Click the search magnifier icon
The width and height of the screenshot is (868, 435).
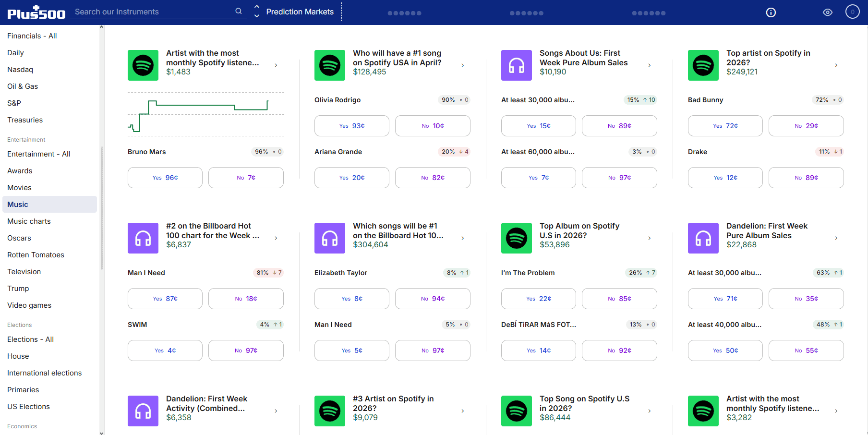click(x=239, y=11)
